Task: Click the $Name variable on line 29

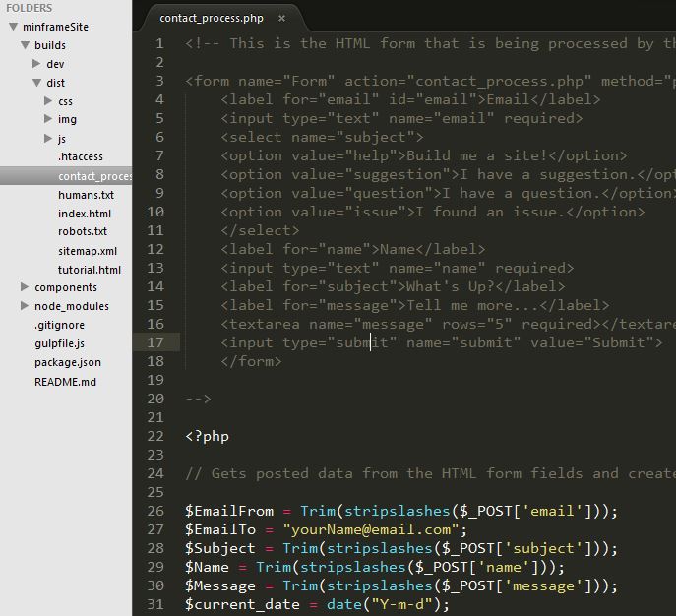Action: (x=207, y=567)
